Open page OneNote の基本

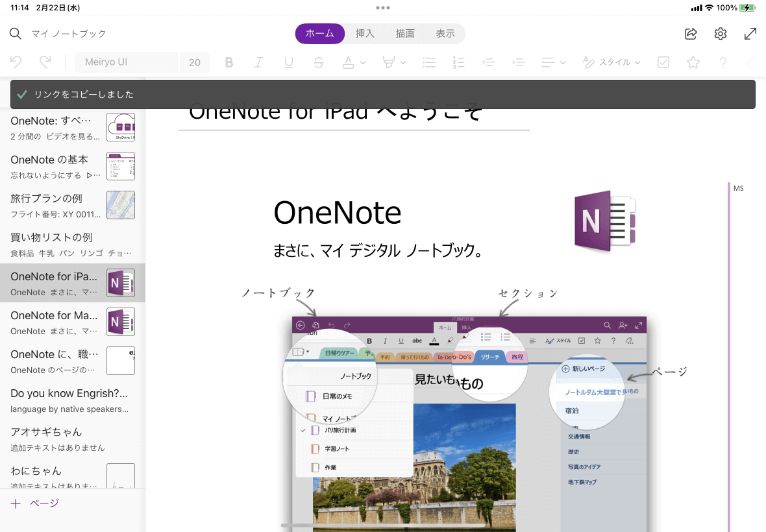[72, 166]
